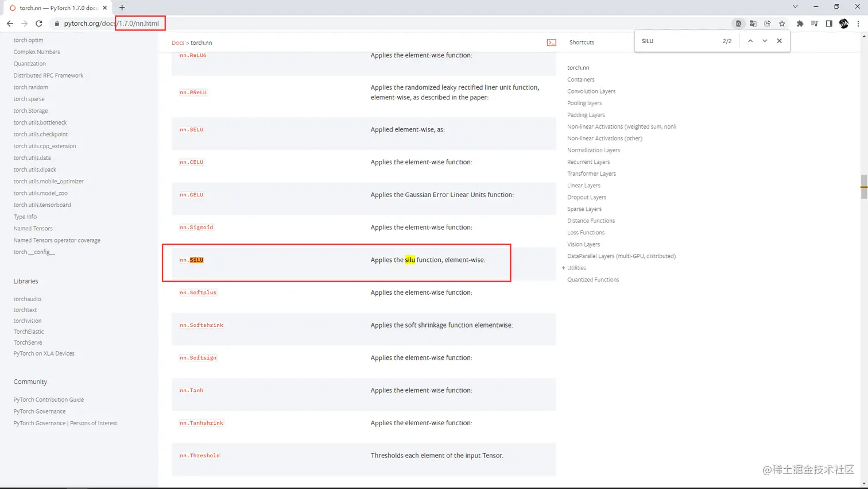The height and width of the screenshot is (489, 868).
Task: Open the translate page icon
Action: pos(753,24)
